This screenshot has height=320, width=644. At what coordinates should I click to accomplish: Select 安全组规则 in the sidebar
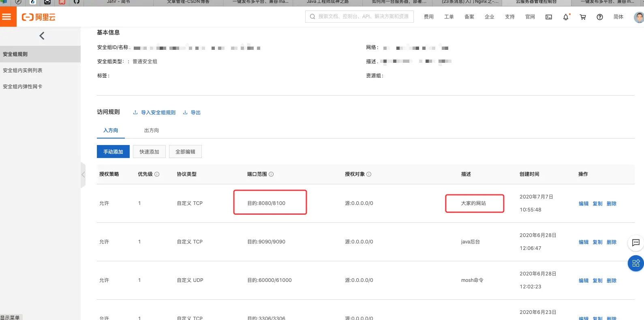(x=40, y=54)
